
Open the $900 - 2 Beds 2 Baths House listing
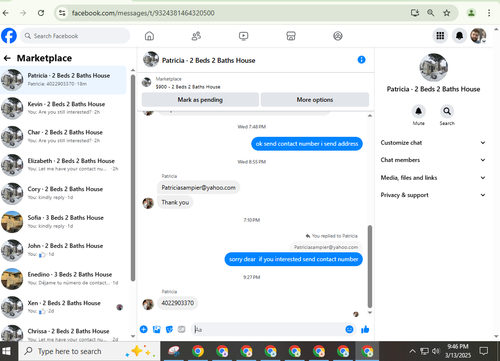point(188,87)
